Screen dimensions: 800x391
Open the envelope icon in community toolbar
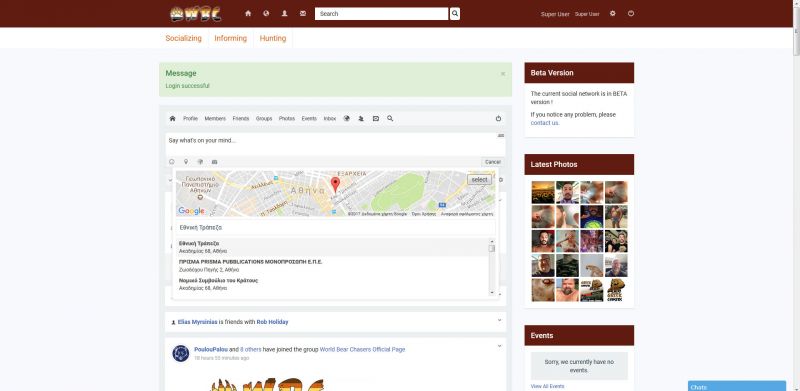[x=376, y=118]
